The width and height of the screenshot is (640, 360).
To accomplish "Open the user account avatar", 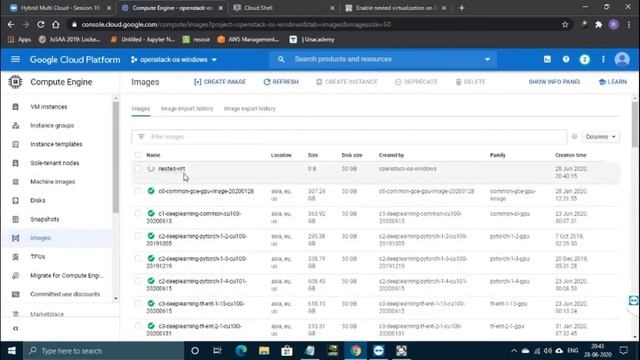I will click(x=622, y=60).
